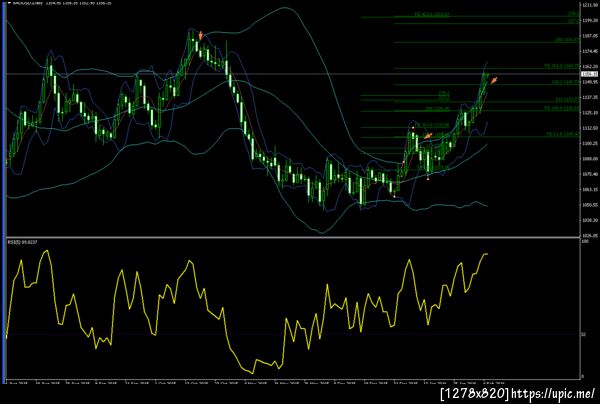Toggle the one-click trading triangle beside chart title

pos(10,3)
